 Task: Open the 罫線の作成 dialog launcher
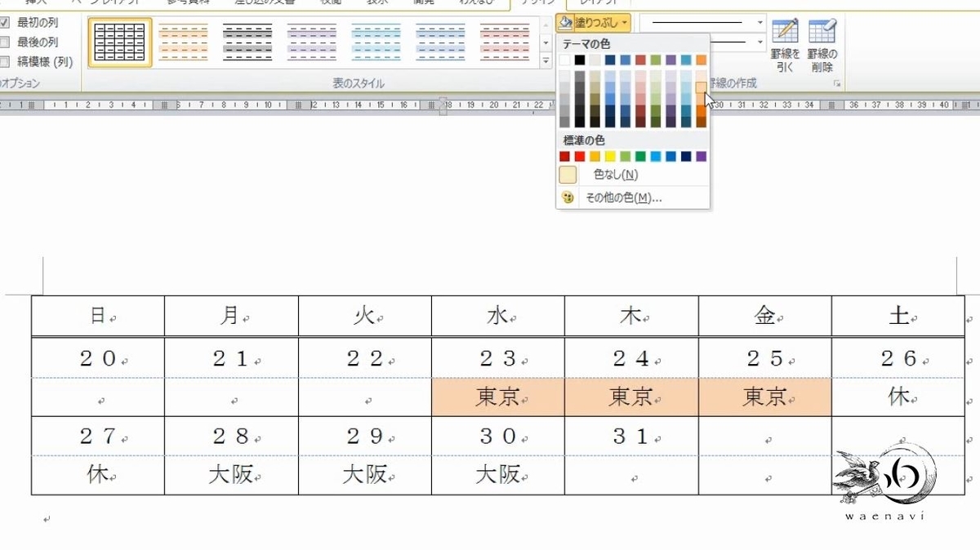(836, 83)
